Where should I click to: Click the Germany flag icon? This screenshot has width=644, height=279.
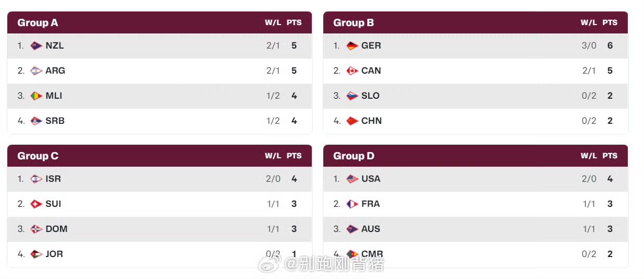[352, 45]
